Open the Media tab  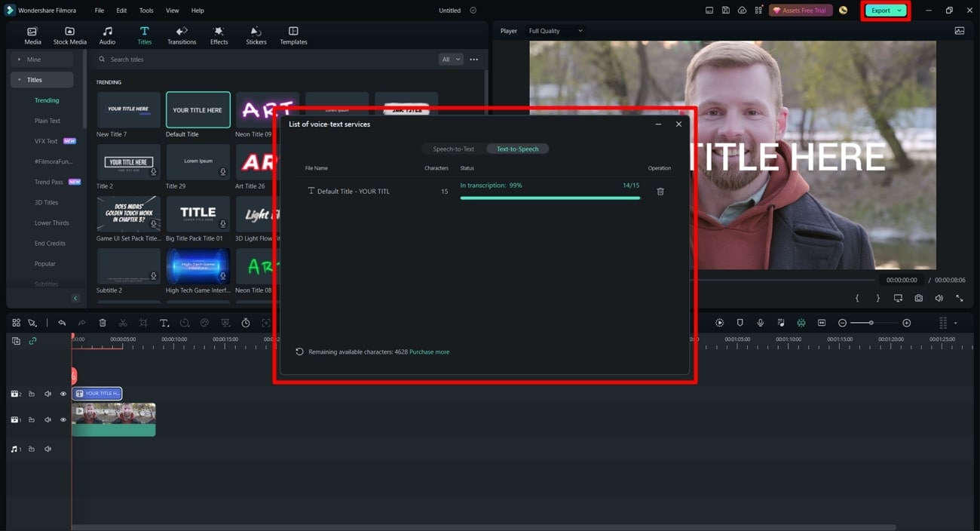coord(32,35)
